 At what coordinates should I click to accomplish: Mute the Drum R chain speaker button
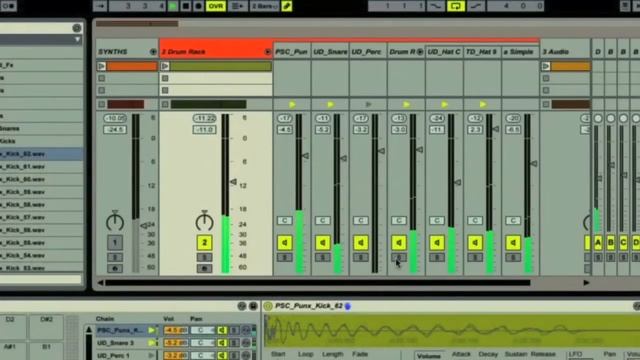(x=399, y=242)
